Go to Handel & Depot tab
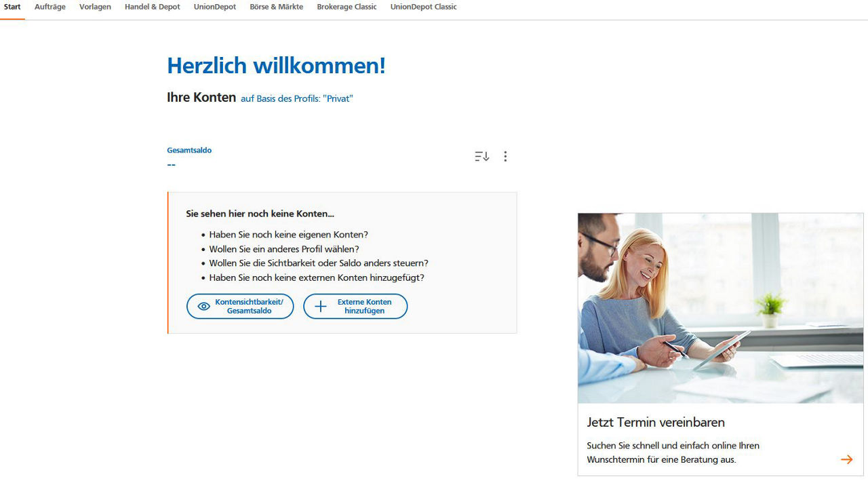This screenshot has width=868, height=481. point(153,7)
